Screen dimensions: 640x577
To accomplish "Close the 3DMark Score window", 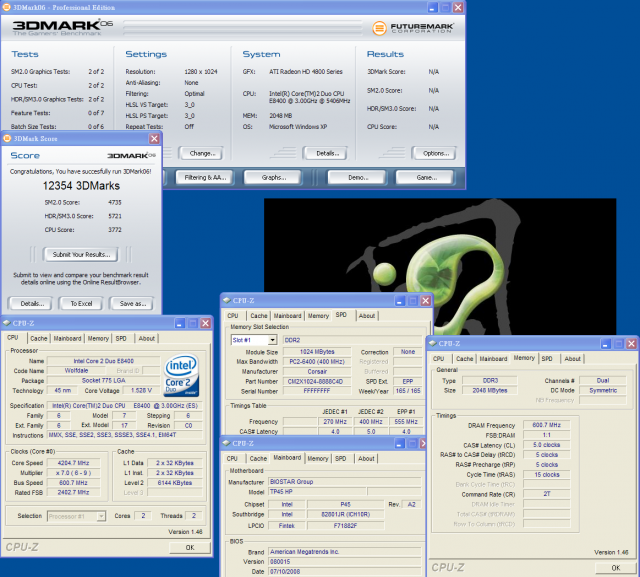I will 154,139.
